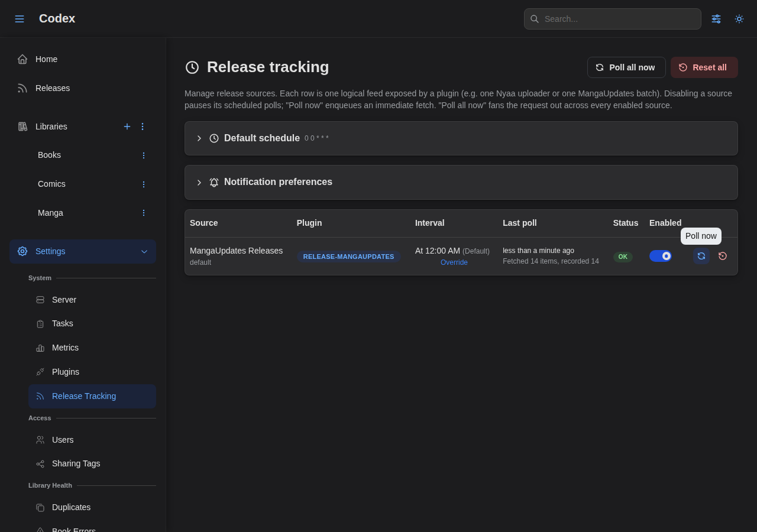Open Plugins settings

[92, 372]
